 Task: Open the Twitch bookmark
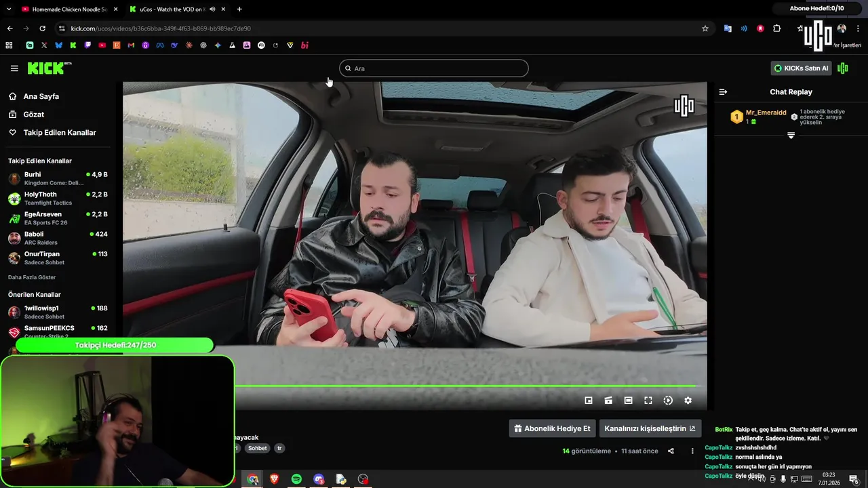coord(87,45)
